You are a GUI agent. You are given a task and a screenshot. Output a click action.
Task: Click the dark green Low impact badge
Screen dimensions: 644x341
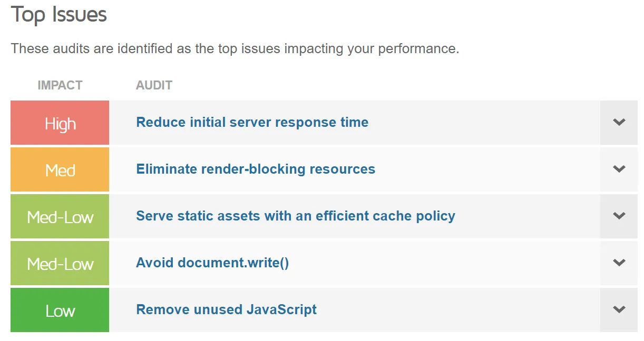60,310
